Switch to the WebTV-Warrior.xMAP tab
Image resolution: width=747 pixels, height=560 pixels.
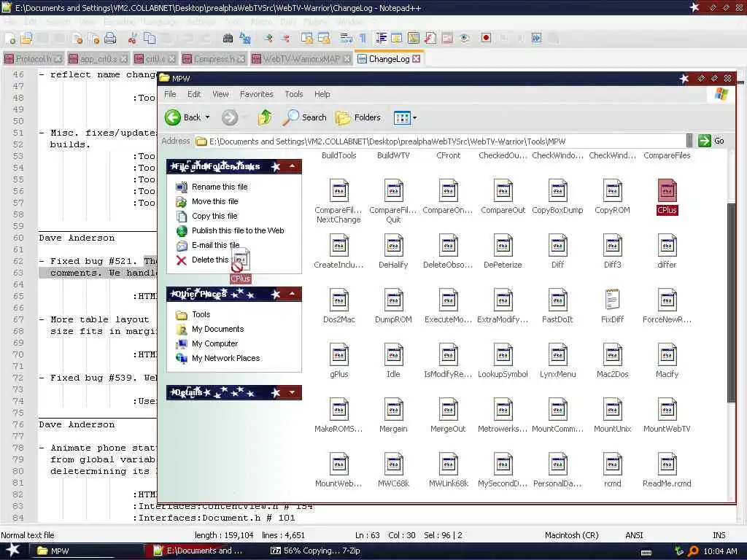[x=301, y=58]
